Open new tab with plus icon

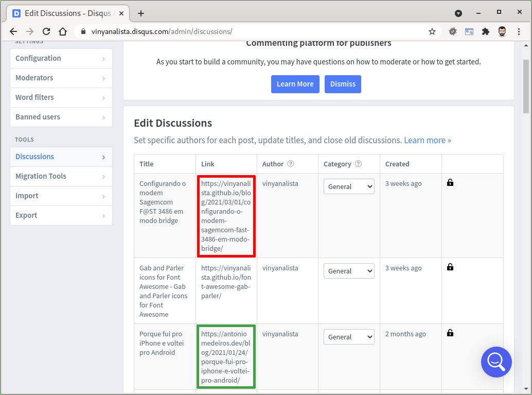pos(141,13)
